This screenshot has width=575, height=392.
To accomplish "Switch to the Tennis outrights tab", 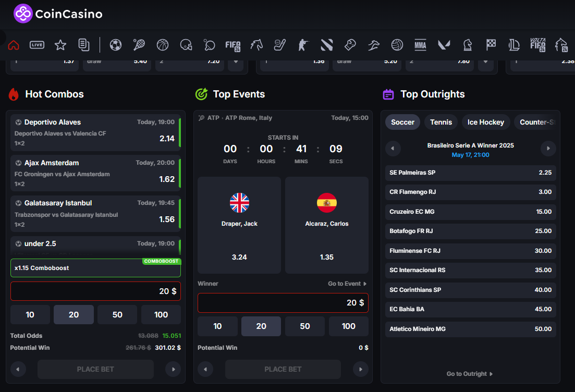I will pos(441,122).
